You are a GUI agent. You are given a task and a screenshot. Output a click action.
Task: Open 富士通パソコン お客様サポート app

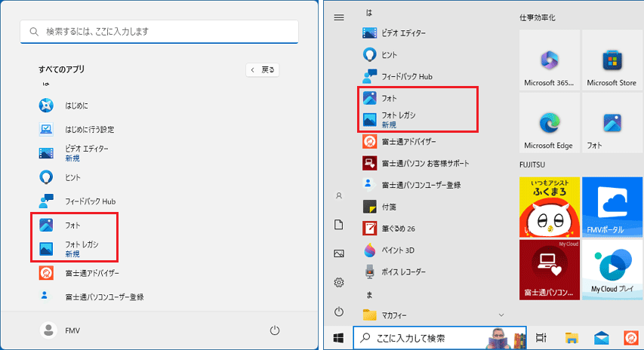423,163
